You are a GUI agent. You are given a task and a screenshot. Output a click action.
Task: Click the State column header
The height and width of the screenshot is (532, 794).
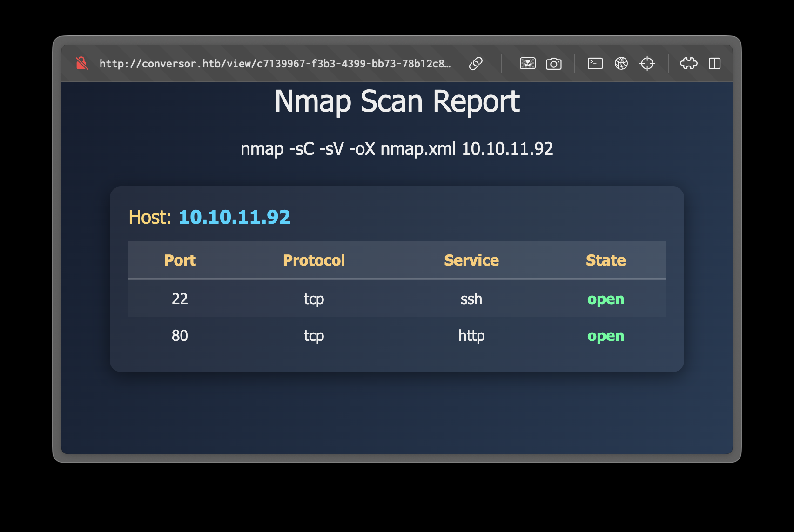pyautogui.click(x=606, y=260)
